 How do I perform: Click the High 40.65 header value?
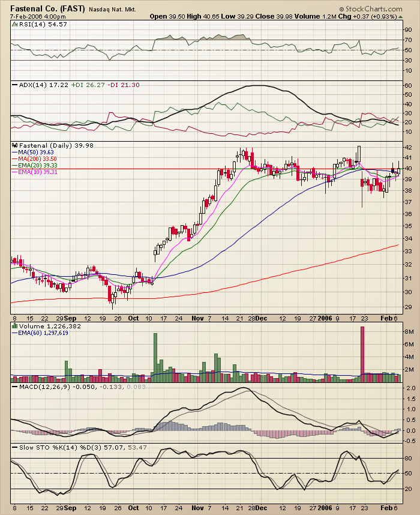coord(203,16)
